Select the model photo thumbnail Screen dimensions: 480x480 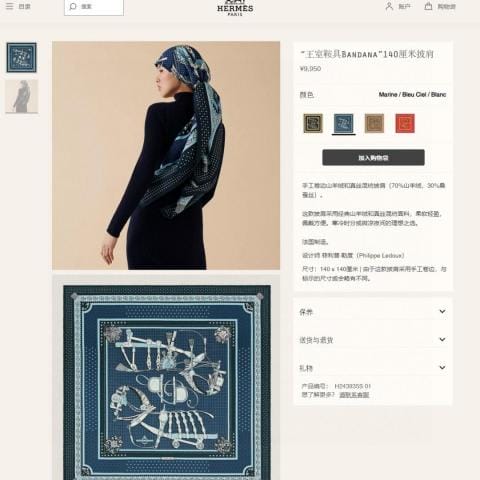22,96
